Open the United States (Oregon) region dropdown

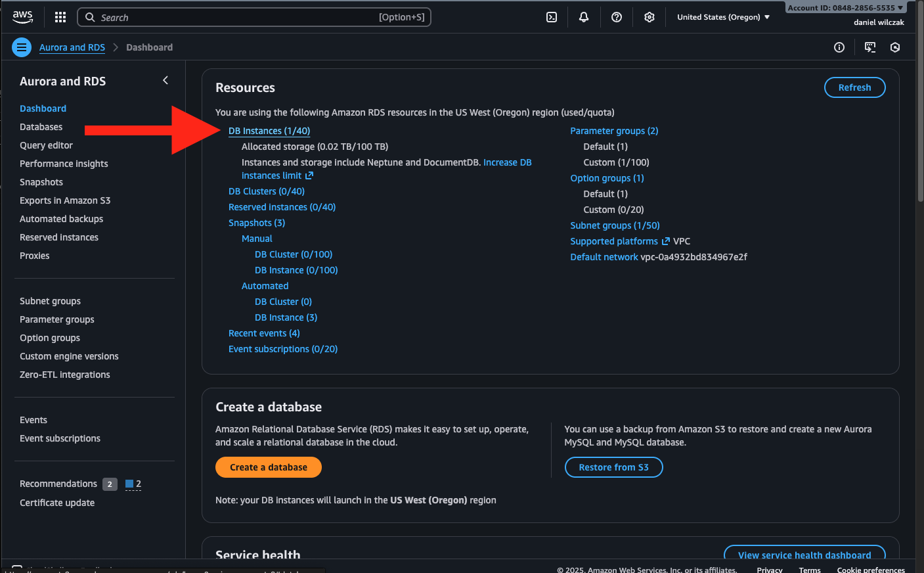(x=723, y=17)
